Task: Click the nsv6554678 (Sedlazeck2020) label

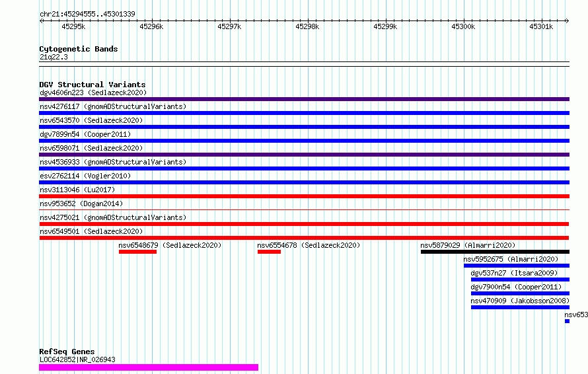Action: [309, 245]
